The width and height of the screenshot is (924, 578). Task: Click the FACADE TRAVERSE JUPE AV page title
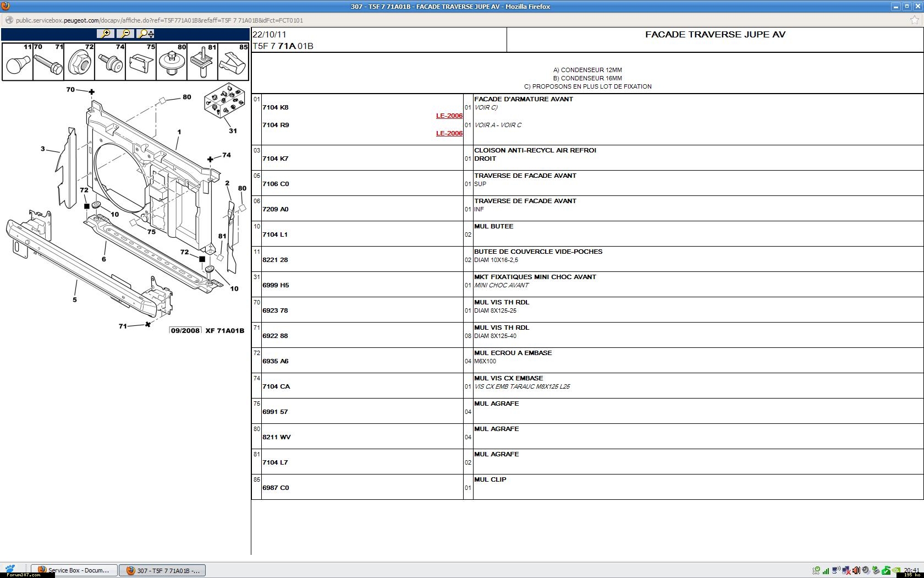tap(715, 34)
